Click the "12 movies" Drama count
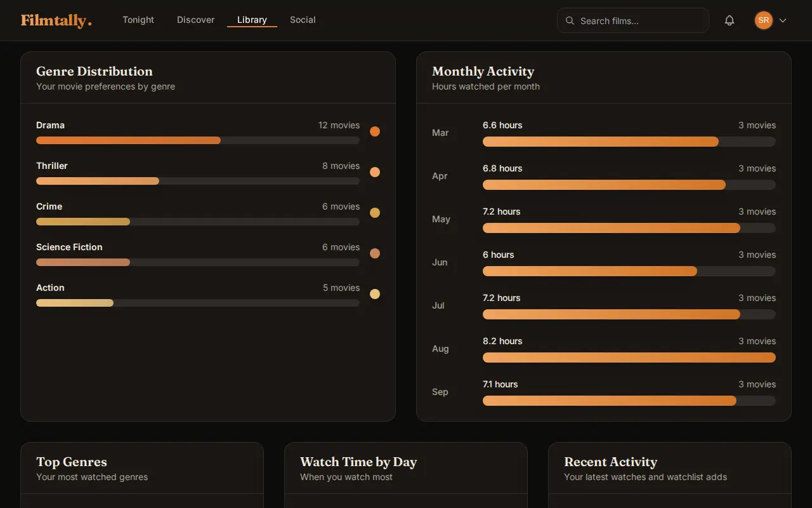 339,125
